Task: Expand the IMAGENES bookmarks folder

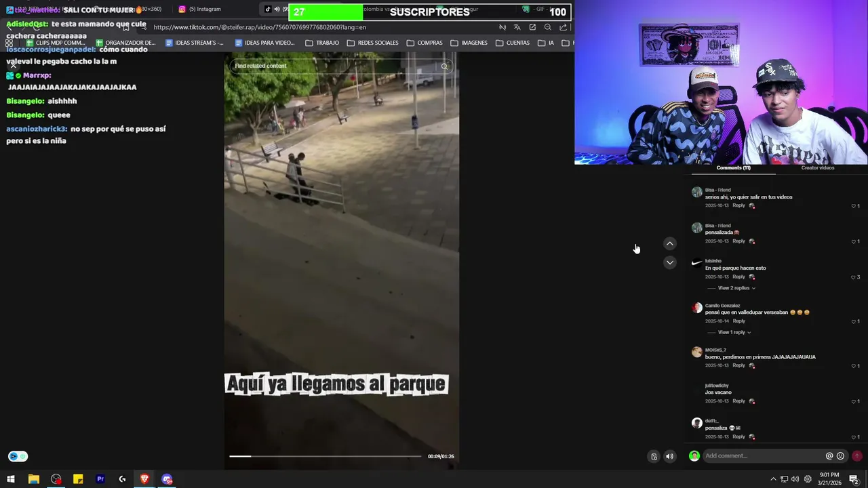Action: pyautogui.click(x=469, y=43)
